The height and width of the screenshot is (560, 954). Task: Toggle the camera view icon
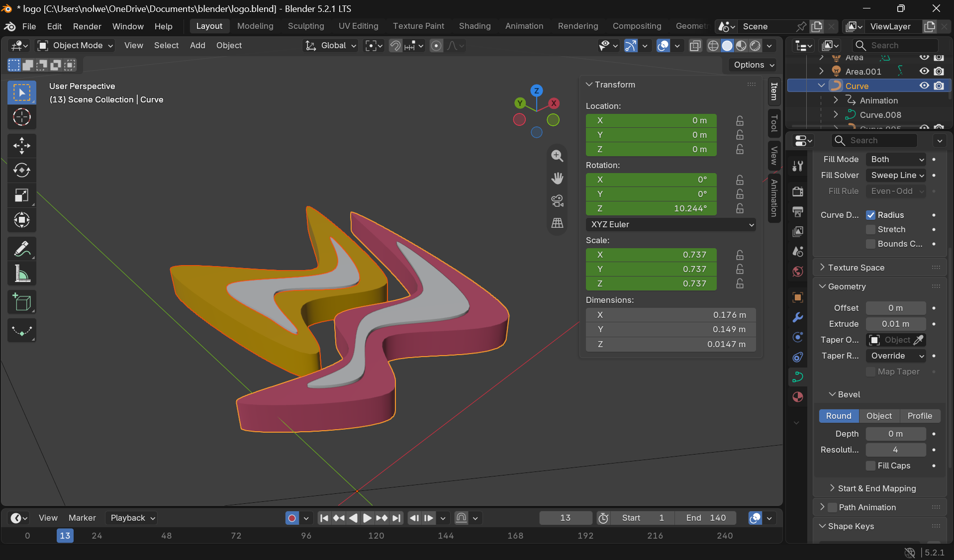557,200
